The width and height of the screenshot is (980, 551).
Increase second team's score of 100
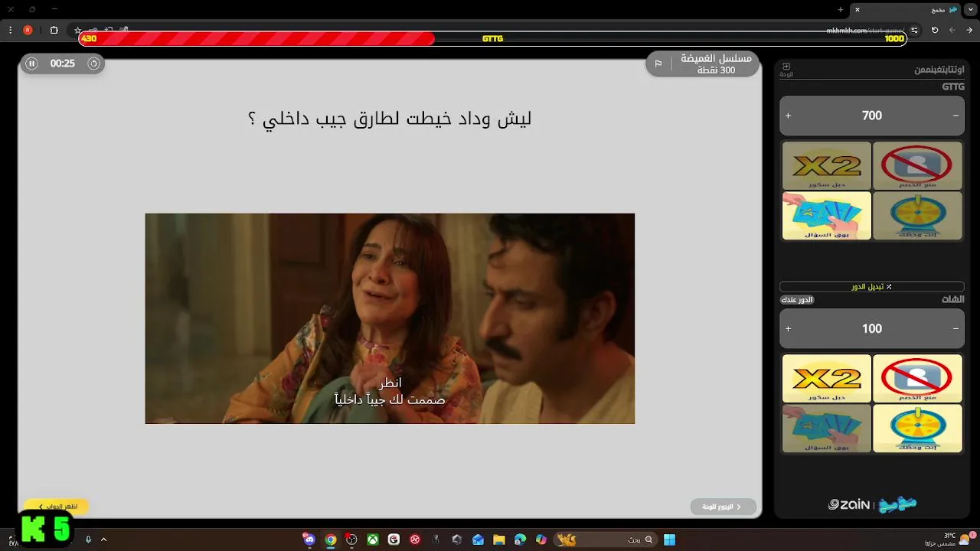coord(788,328)
